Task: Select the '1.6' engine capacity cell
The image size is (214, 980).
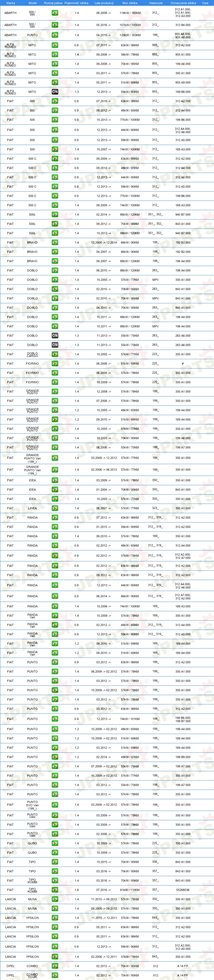Action: (x=77, y=890)
